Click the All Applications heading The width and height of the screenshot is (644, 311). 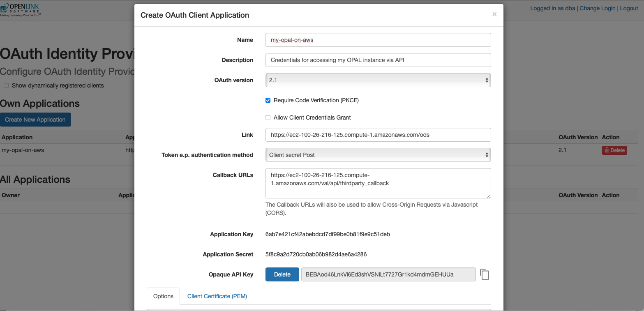[35, 180]
